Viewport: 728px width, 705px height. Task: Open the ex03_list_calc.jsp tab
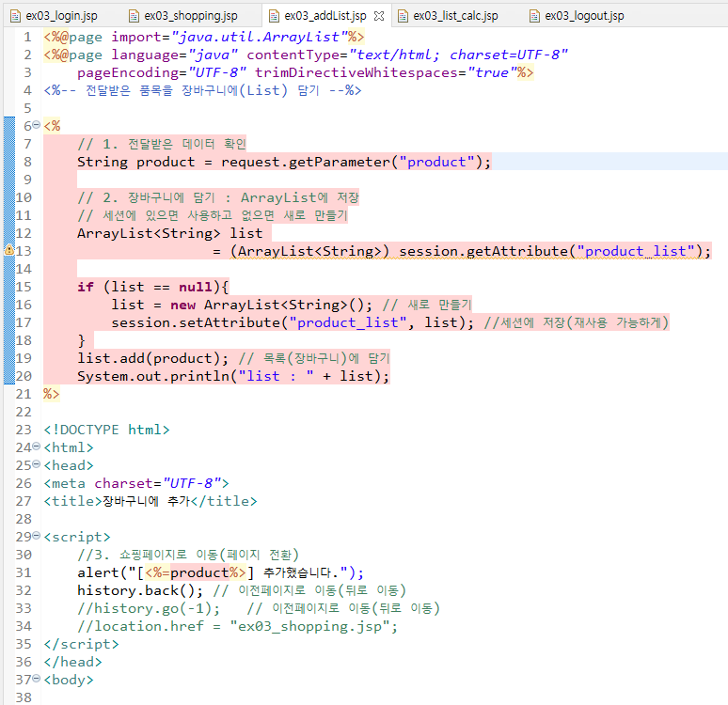tap(455, 16)
